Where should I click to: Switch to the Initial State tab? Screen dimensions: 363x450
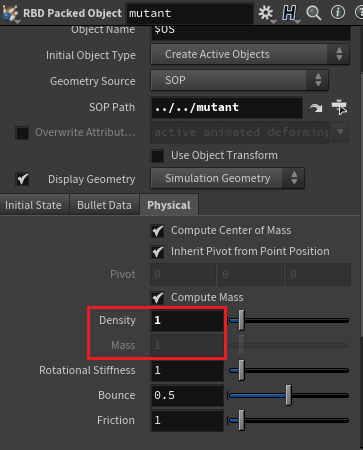pyautogui.click(x=33, y=205)
